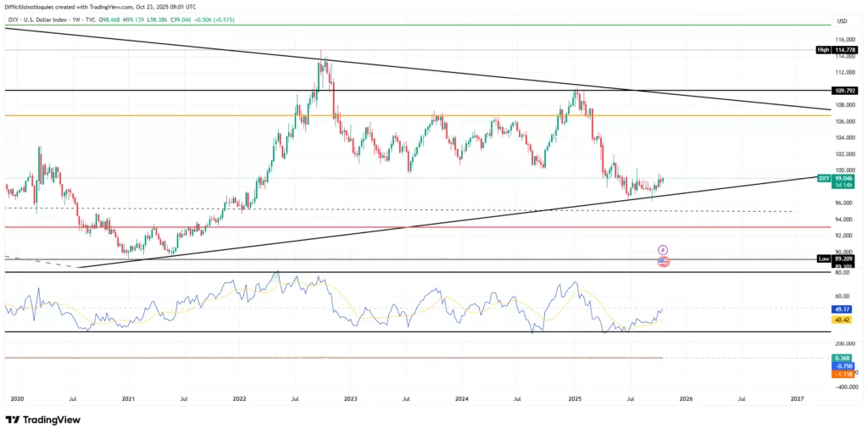Viewport: 868px width, 434px height.
Task: Click the 2026 label on time axis
Action: 685,397
